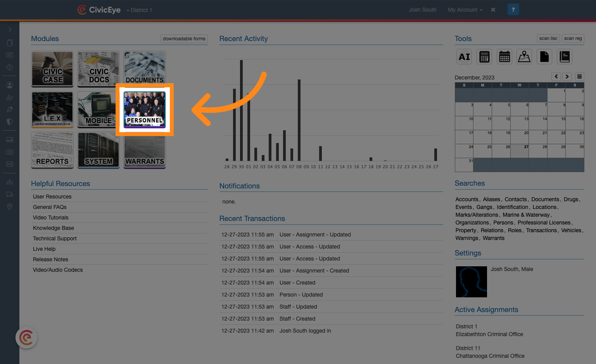Open Video Tutorials link
This screenshot has width=596, height=364.
pos(51,217)
